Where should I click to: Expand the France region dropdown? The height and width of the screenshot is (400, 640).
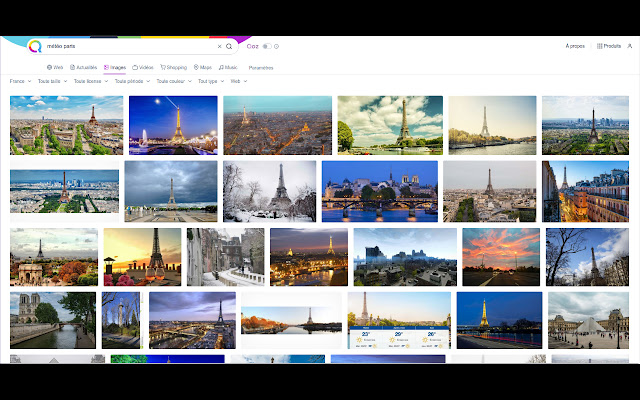(x=20, y=81)
